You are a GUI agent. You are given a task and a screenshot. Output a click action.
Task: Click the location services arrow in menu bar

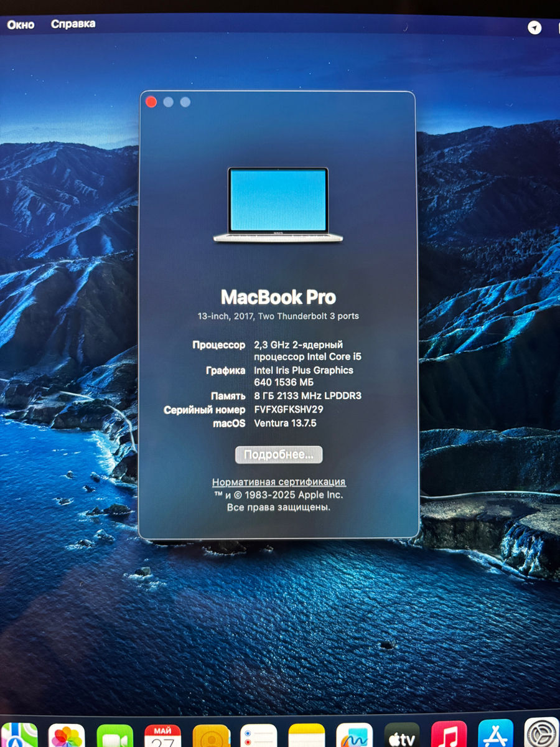[534, 27]
